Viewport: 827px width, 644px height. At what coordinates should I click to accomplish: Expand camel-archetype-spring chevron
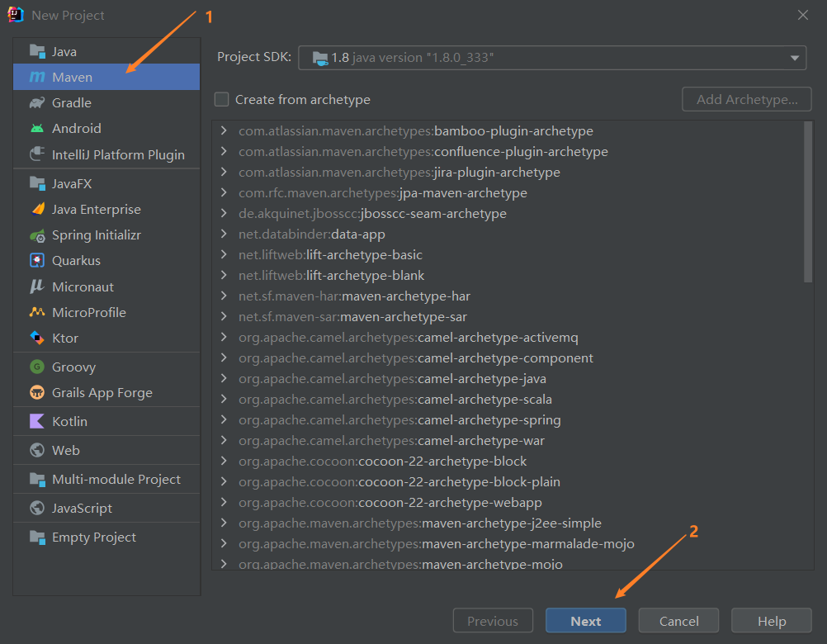coord(224,420)
